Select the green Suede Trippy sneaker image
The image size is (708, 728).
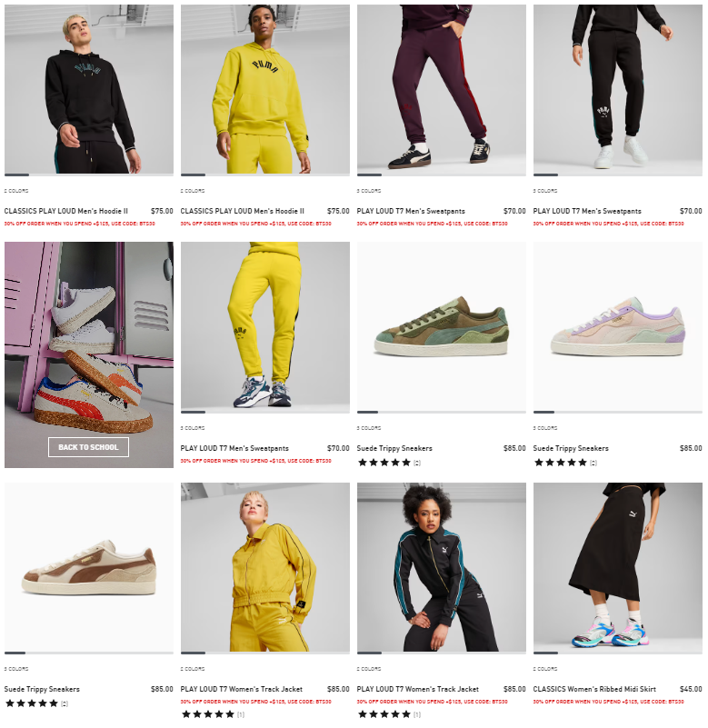[442, 326]
